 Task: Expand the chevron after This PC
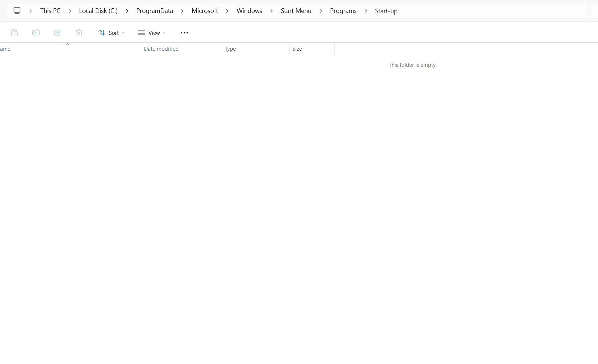tap(70, 11)
